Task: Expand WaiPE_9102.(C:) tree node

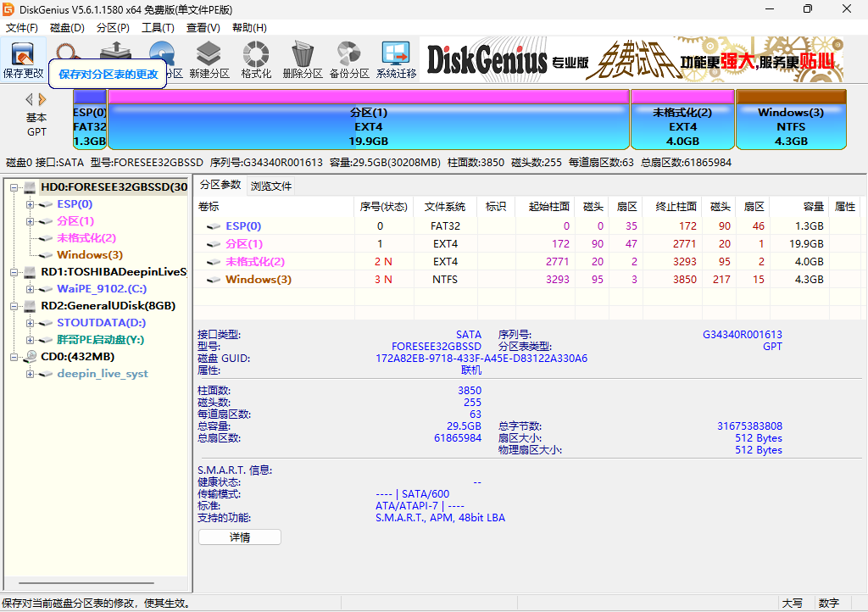Action: click(30, 289)
